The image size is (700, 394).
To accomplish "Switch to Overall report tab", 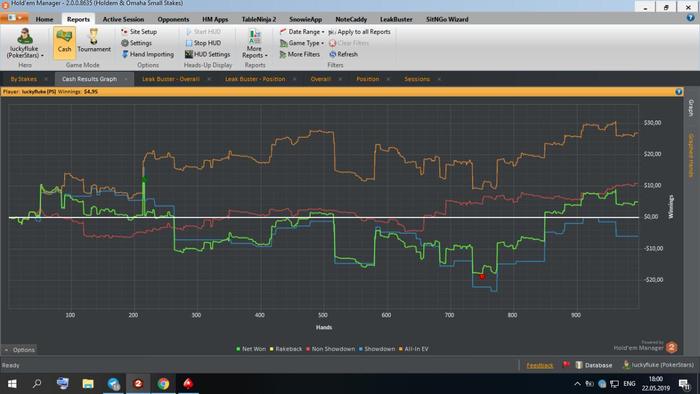I will point(321,79).
